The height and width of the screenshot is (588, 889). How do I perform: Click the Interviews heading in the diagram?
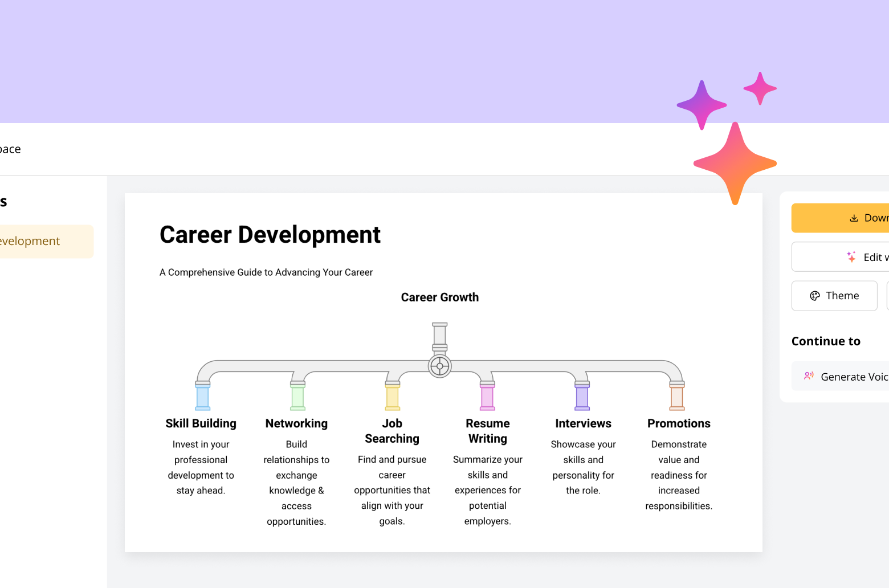[x=583, y=423]
